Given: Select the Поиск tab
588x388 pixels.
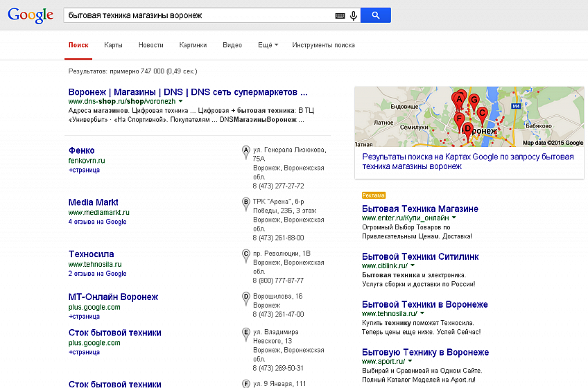Looking at the screenshot, I should tap(78, 45).
